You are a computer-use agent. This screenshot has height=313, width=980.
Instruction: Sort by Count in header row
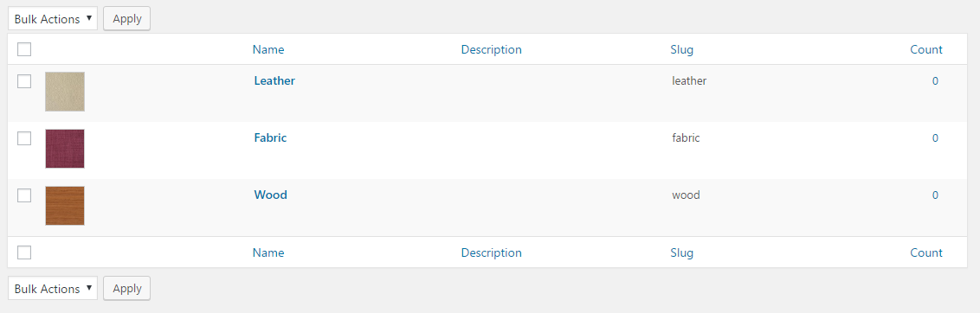pyautogui.click(x=926, y=49)
